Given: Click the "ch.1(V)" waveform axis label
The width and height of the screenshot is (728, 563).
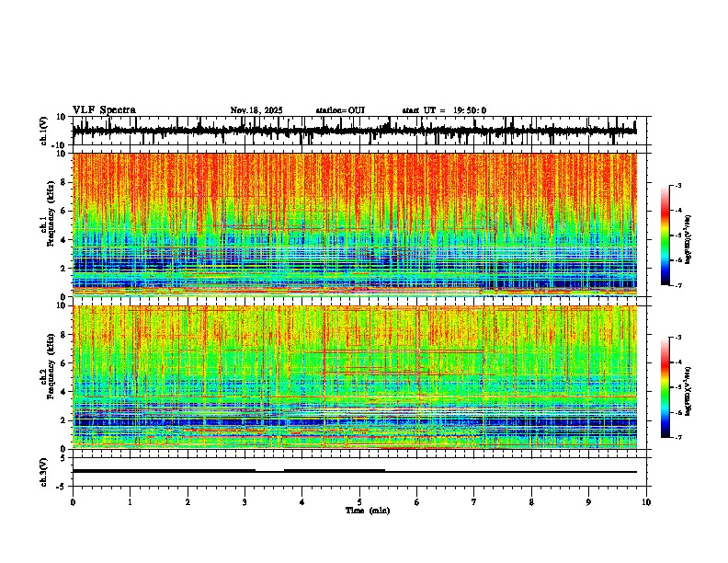Looking at the screenshot, I should click(44, 131).
